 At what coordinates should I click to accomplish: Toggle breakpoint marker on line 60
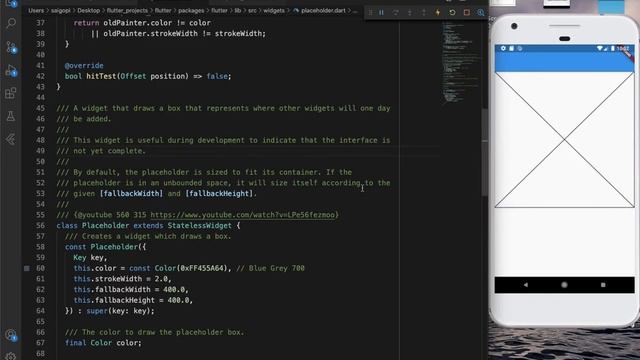[x=27, y=268]
